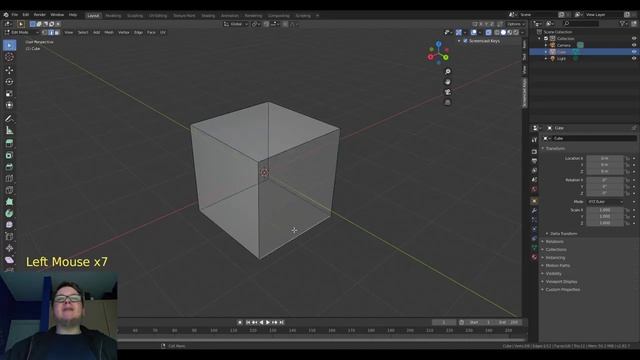Toggle the camera view icon
Image resolution: width=640 pixels, height=360 pixels.
pyautogui.click(x=448, y=92)
